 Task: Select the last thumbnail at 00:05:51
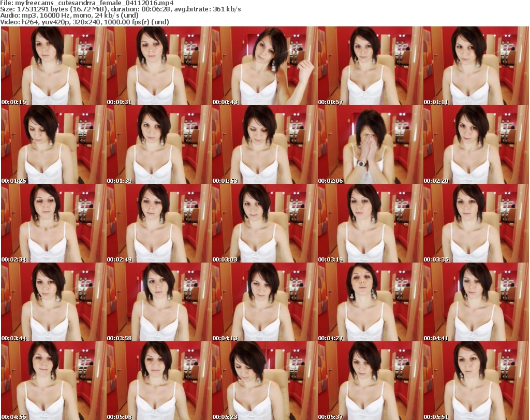click(476, 381)
